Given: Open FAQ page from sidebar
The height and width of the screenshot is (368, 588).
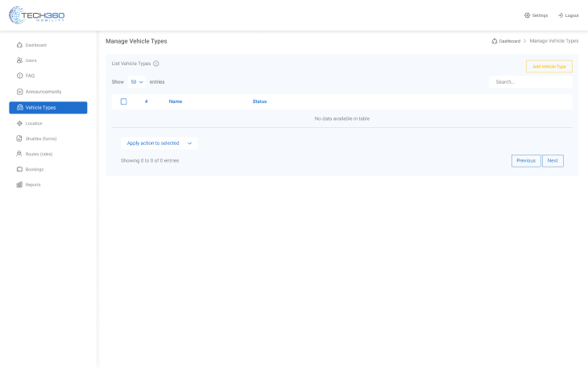Looking at the screenshot, I should (48, 76).
